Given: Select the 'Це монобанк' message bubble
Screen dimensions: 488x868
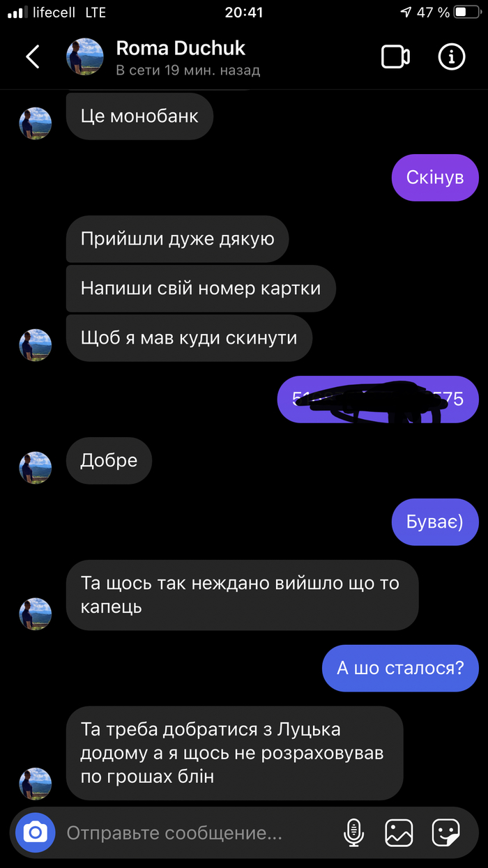Looking at the screenshot, I should tap(139, 116).
